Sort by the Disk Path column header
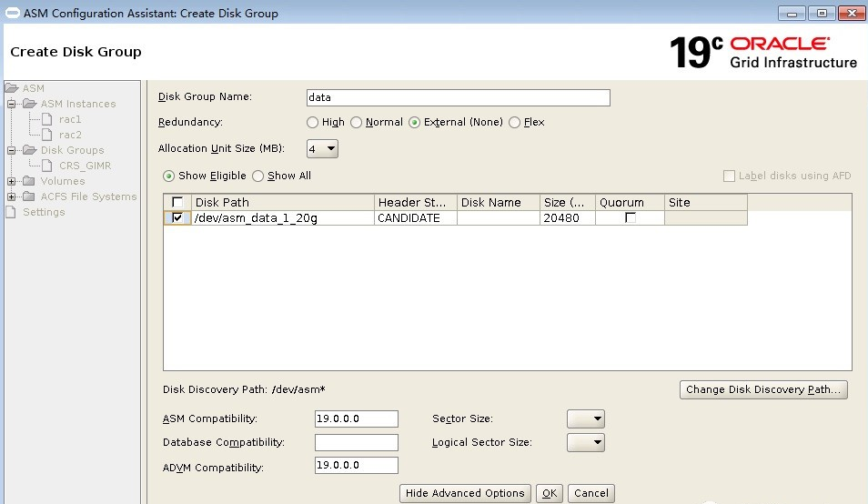The height and width of the screenshot is (504, 868). coord(282,202)
